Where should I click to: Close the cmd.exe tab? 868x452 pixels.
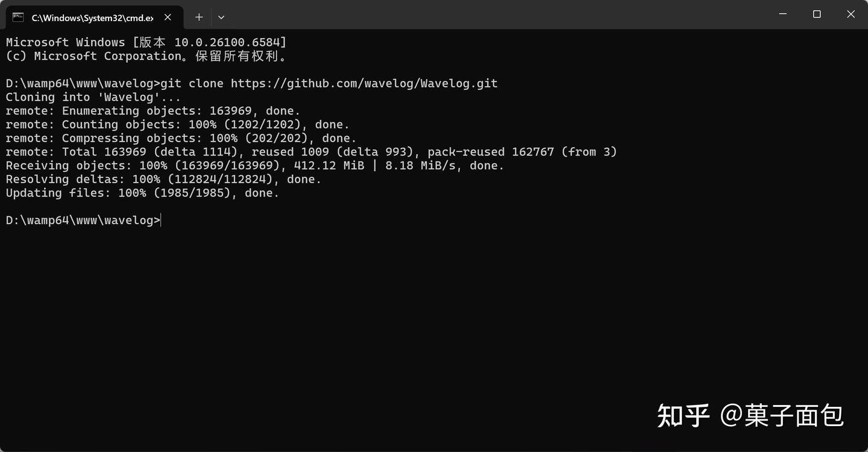(x=168, y=17)
